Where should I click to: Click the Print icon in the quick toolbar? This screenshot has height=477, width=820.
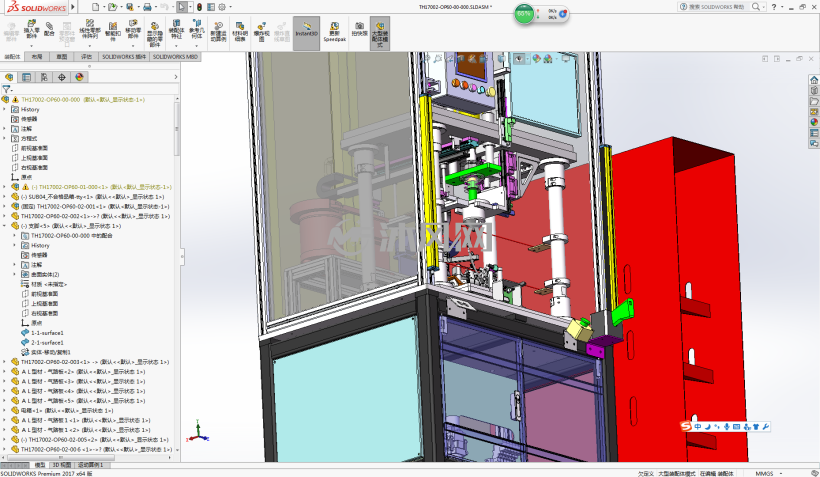tap(147, 7)
